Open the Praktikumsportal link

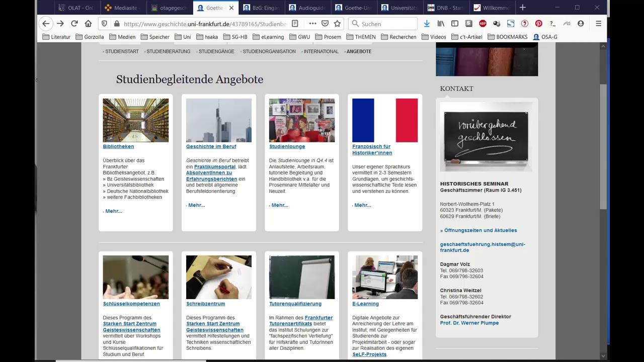coord(215,167)
